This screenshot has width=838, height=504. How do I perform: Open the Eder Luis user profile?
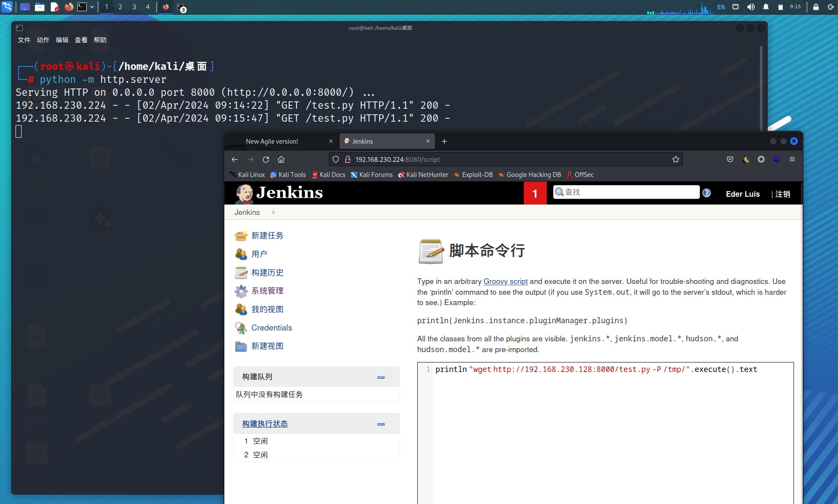(x=743, y=194)
